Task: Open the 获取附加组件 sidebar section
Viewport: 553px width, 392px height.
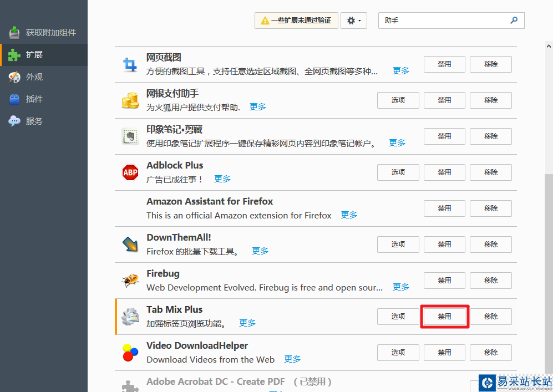Action: 44,32
